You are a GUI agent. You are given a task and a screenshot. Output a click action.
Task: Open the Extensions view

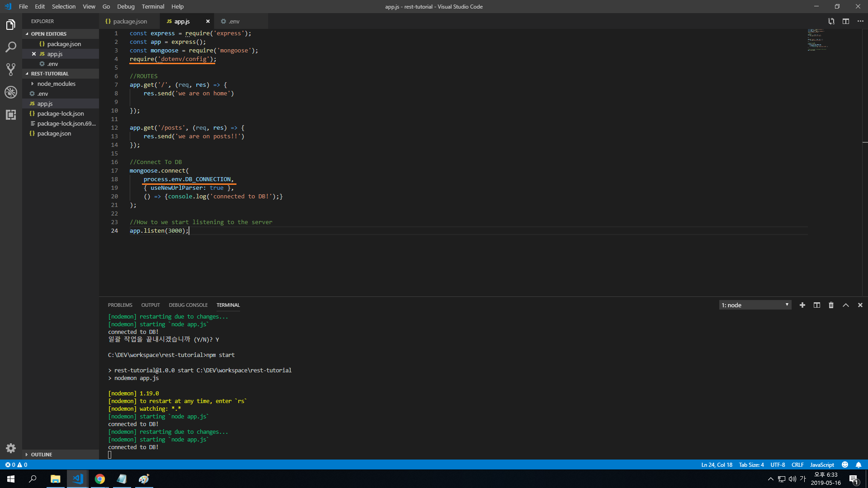point(11,115)
